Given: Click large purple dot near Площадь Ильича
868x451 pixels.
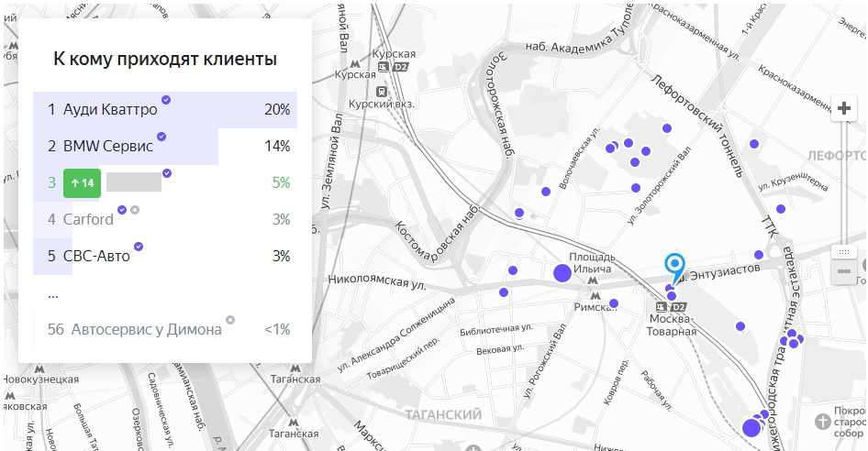Looking at the screenshot, I should (562, 273).
